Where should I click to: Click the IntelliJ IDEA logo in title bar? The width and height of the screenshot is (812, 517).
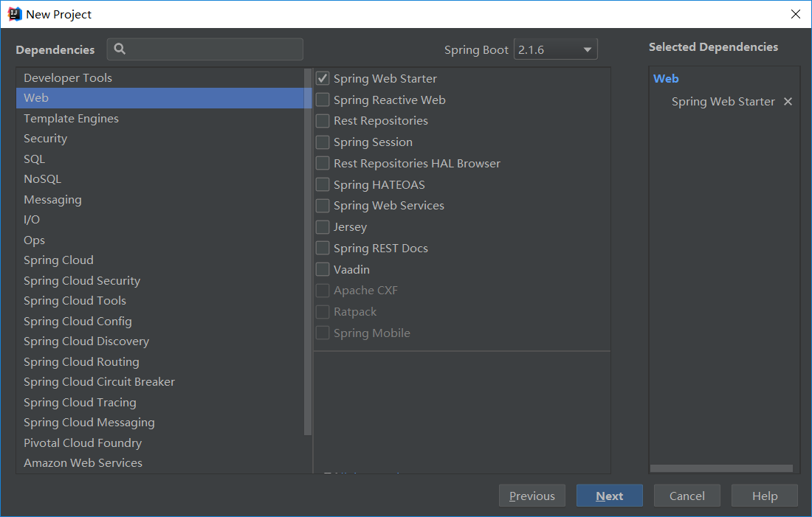point(15,14)
